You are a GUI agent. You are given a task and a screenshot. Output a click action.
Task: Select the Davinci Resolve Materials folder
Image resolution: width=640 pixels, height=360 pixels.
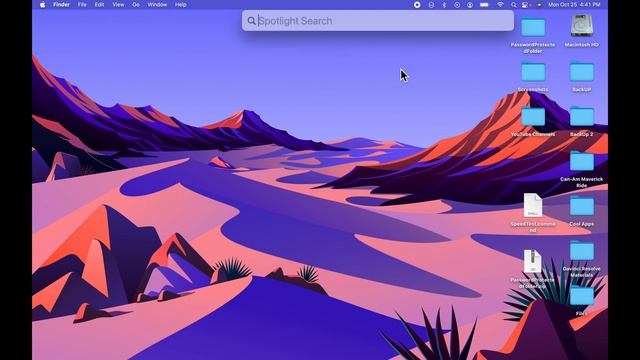point(582,251)
